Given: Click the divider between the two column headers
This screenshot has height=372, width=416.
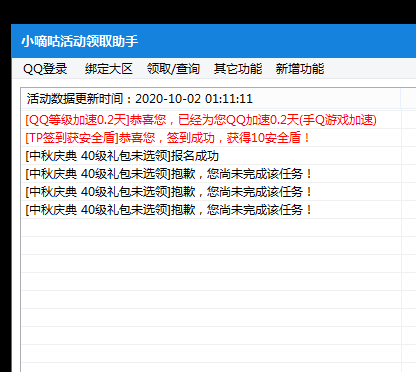Looking at the screenshot, I should tap(401, 99).
